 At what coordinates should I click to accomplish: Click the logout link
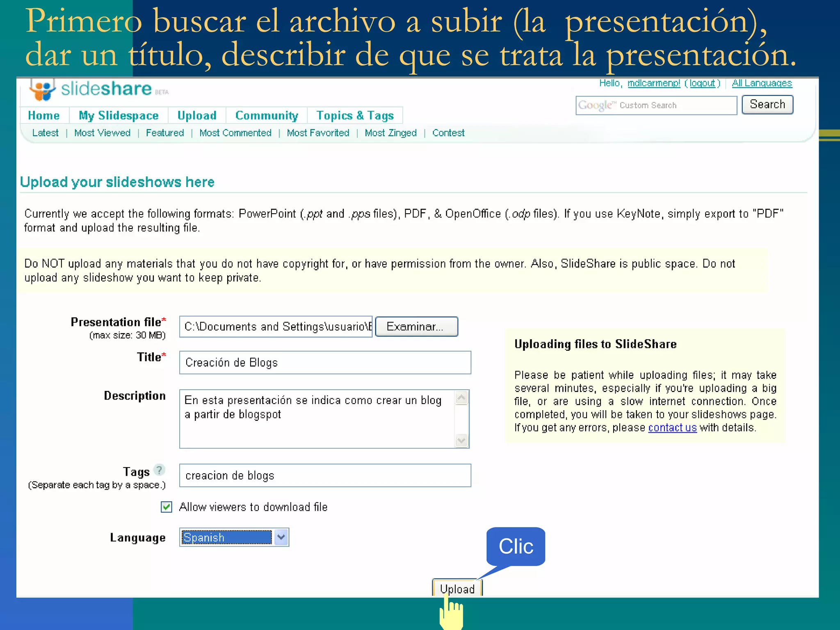tap(702, 83)
